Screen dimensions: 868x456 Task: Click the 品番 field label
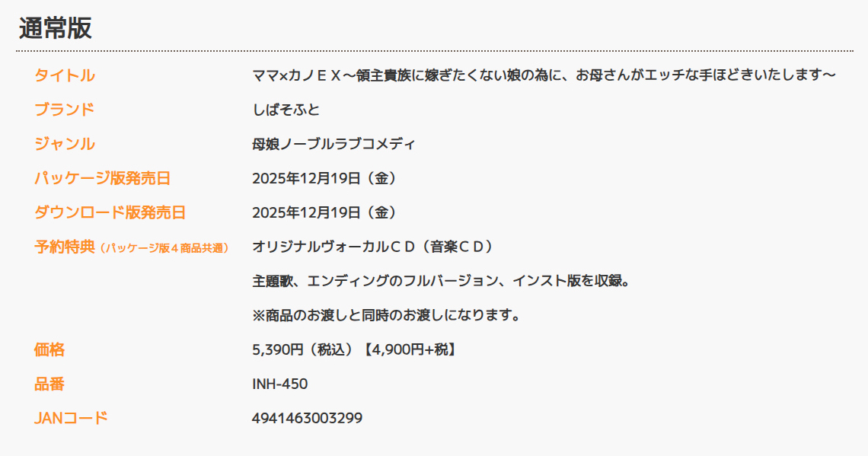point(49,384)
